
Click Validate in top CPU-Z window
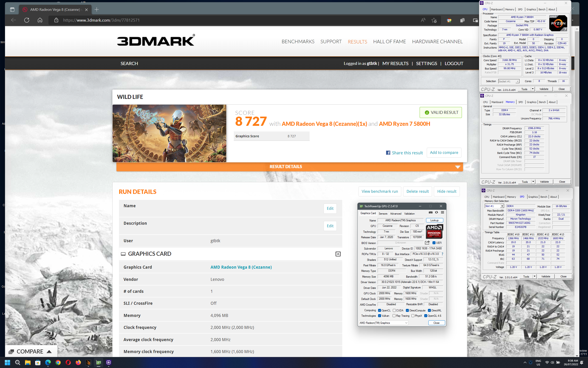(544, 89)
